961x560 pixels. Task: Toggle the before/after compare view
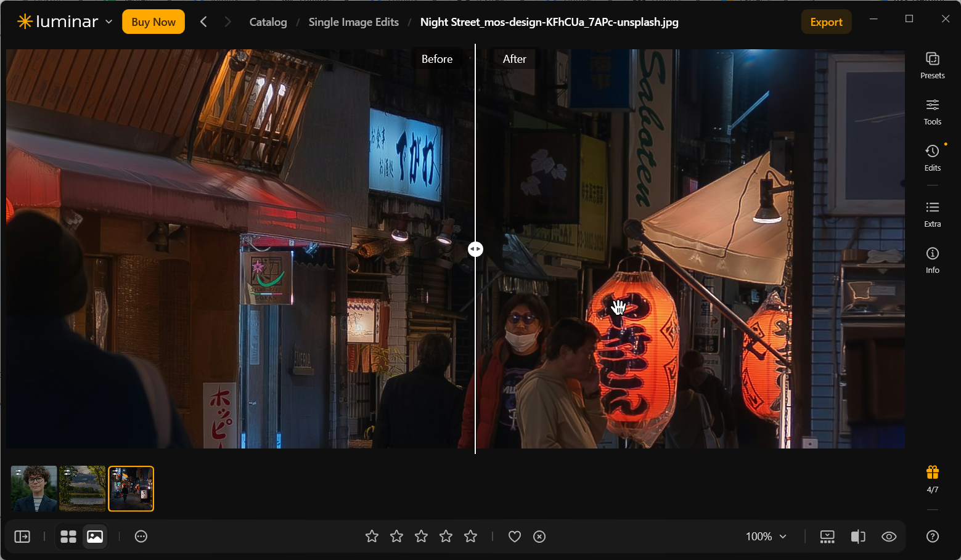[x=858, y=537]
